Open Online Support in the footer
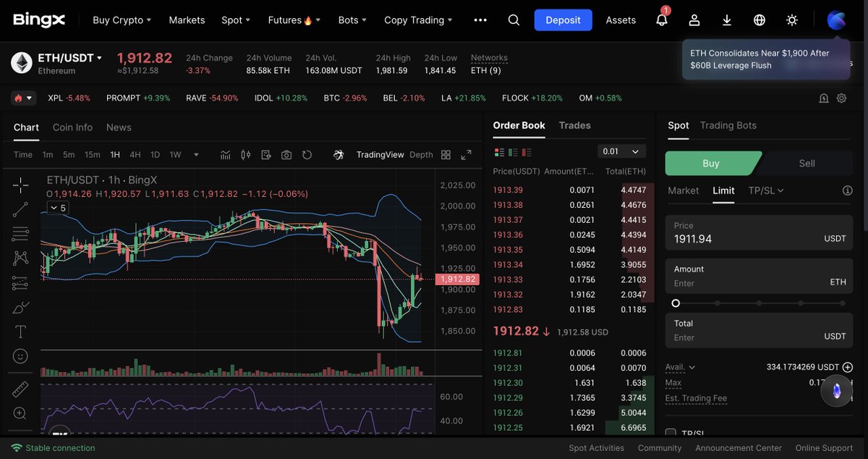Screen dimensions: 868x459 tap(824, 448)
